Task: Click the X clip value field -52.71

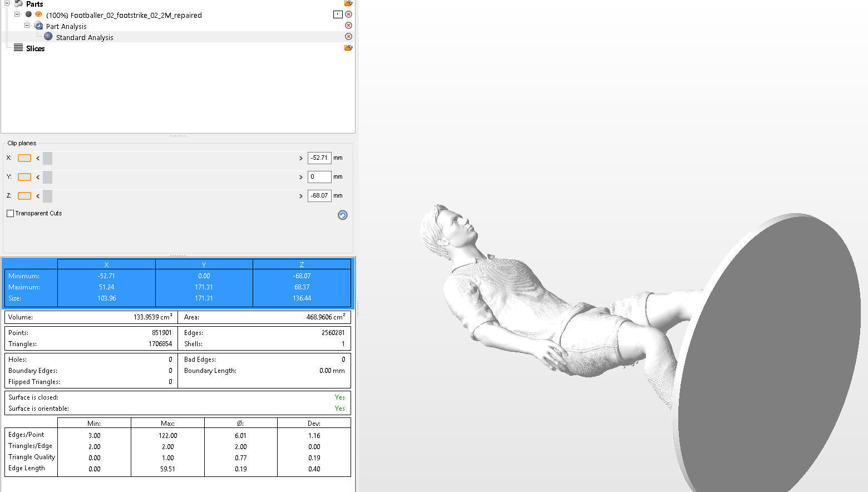Action: pyautogui.click(x=319, y=158)
